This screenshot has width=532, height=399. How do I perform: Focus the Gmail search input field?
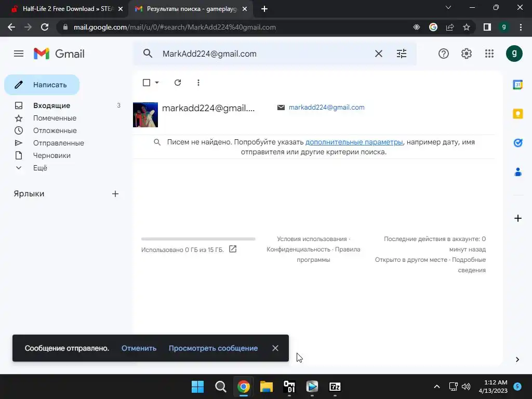click(264, 54)
